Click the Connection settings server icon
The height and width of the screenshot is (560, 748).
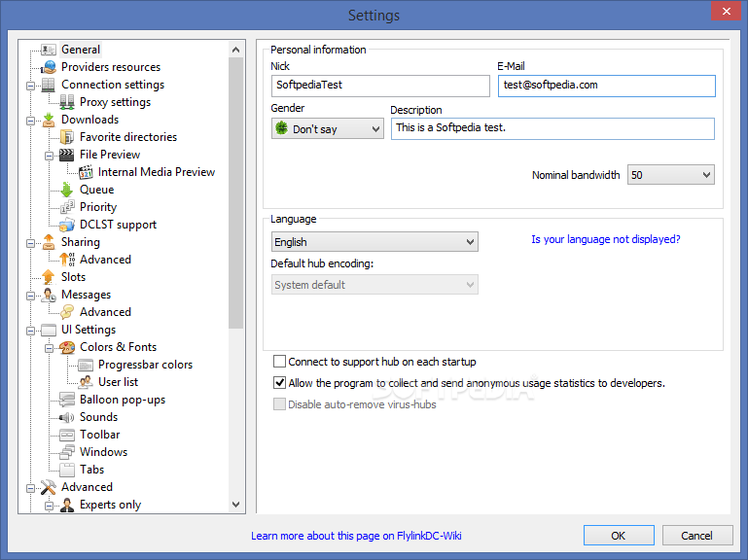[x=49, y=85]
